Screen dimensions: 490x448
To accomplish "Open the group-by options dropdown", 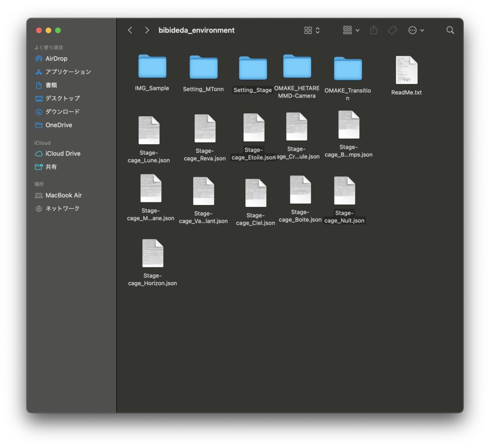I will pos(351,30).
